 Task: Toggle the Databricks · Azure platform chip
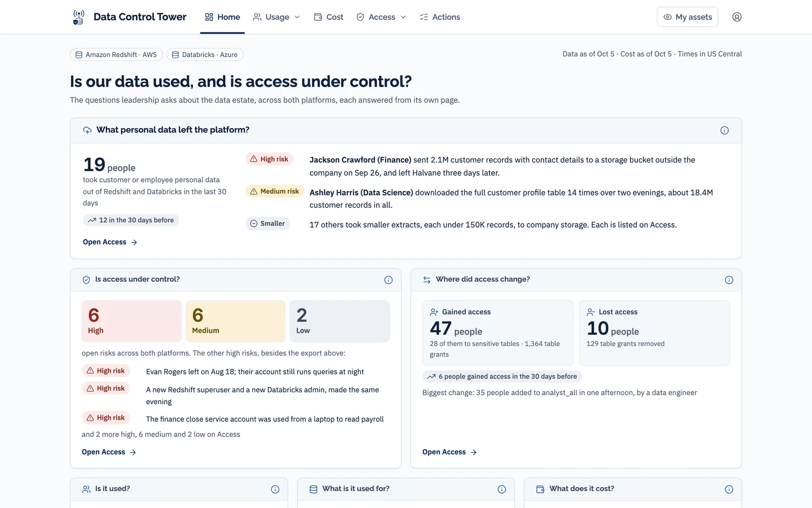tap(205, 55)
